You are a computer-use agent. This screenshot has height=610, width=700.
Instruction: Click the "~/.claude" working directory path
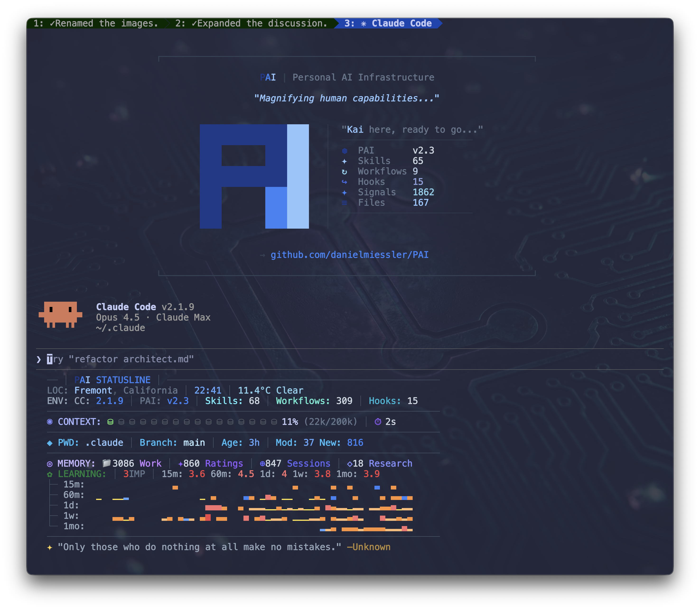coord(121,328)
